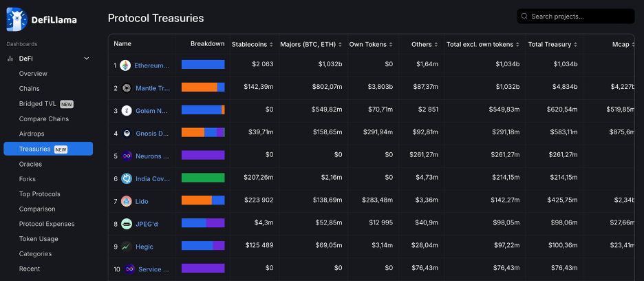
Task: Click the Gnosis DAO protocol icon
Action: [x=127, y=134]
